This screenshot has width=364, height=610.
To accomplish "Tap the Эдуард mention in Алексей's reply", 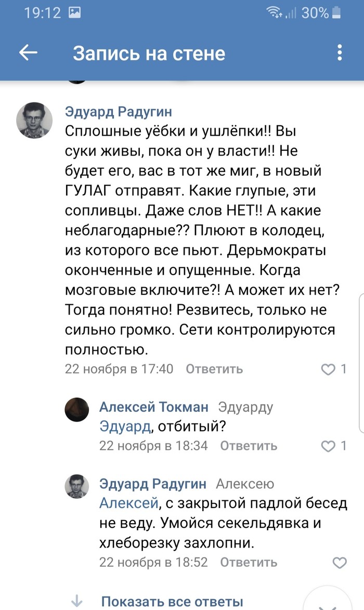I will (x=125, y=426).
